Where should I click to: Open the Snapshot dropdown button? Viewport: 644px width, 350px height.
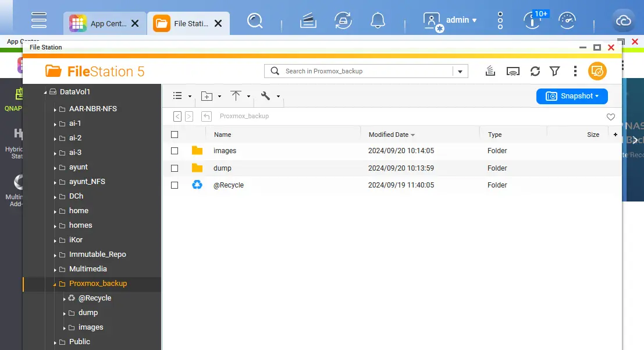tap(572, 96)
